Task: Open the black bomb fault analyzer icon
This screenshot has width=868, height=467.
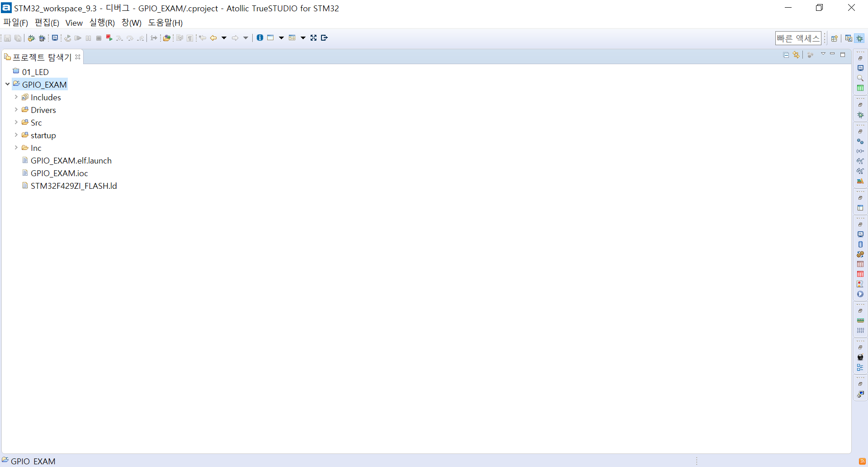Action: pos(860,357)
